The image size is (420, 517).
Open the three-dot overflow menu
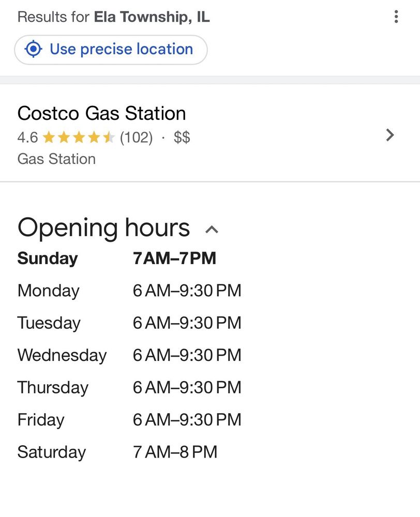(x=396, y=17)
